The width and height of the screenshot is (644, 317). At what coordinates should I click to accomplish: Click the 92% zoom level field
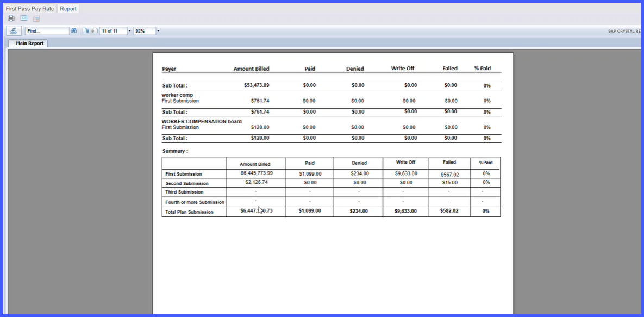tap(145, 31)
